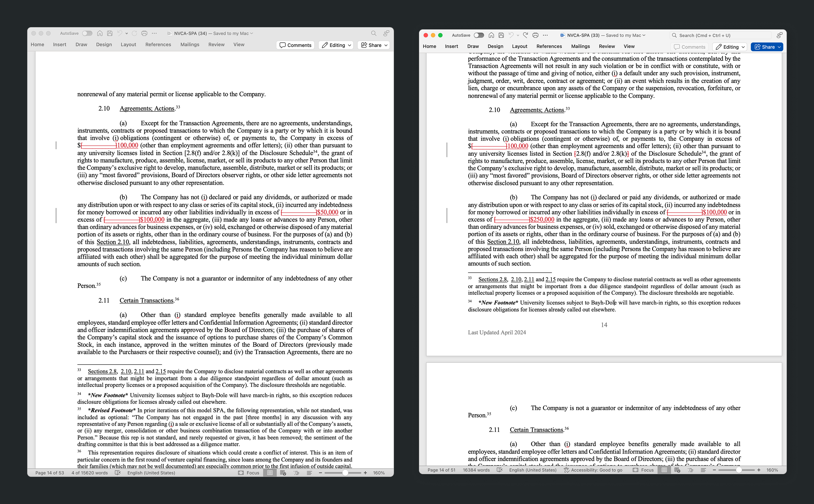
Task: Click zoom in plus in NVCA-SPA (34)
Action: click(365, 473)
